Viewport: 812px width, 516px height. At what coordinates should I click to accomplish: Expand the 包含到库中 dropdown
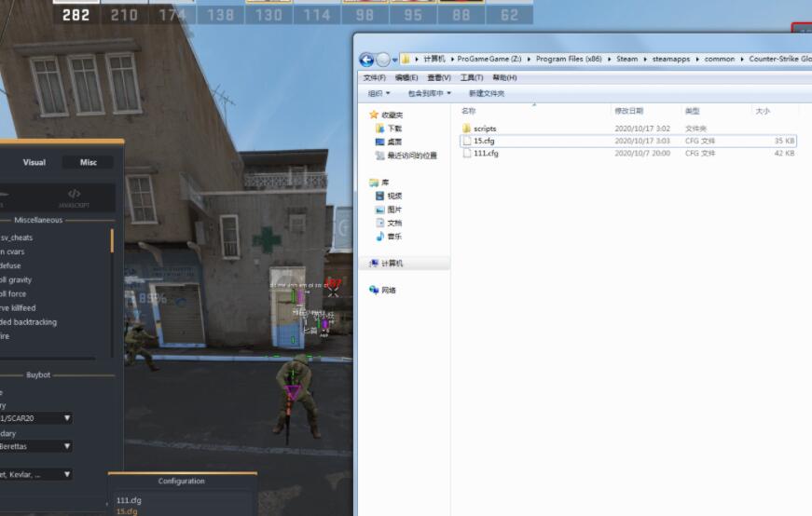click(x=429, y=93)
